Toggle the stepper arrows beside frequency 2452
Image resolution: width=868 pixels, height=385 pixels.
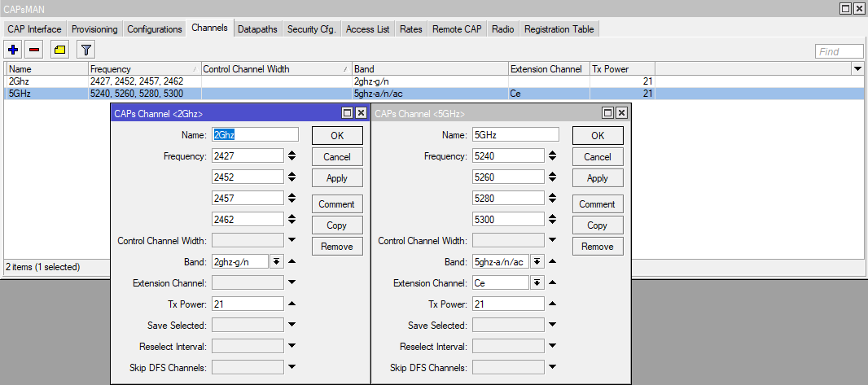[x=292, y=177]
